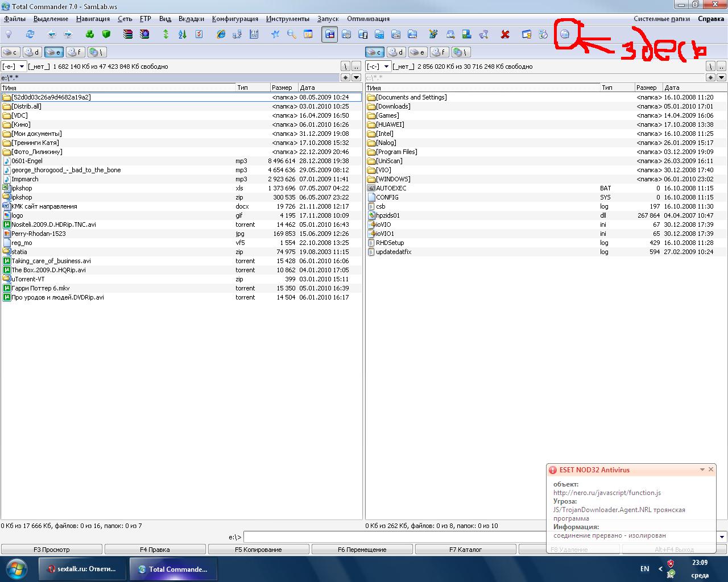
Task: Click the magnifier search icon in toolbar
Action: [x=292, y=35]
